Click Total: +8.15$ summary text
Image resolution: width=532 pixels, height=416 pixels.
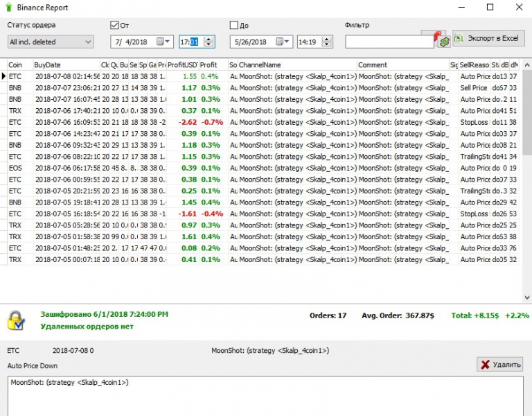[x=475, y=315]
